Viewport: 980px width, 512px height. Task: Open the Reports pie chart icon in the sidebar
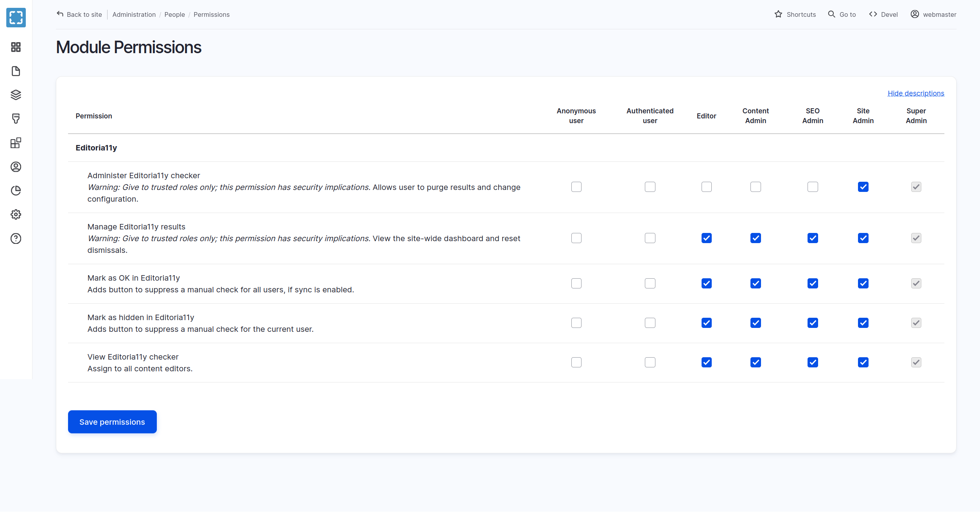click(x=16, y=191)
